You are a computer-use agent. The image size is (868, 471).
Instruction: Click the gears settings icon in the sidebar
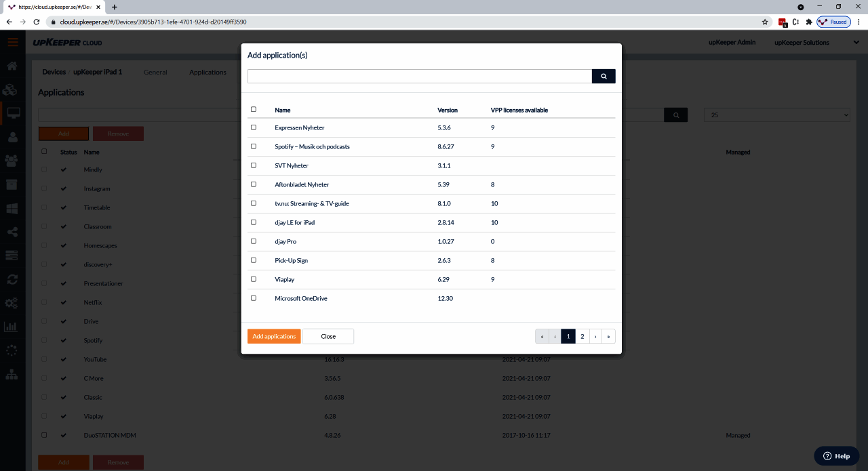(x=12, y=303)
